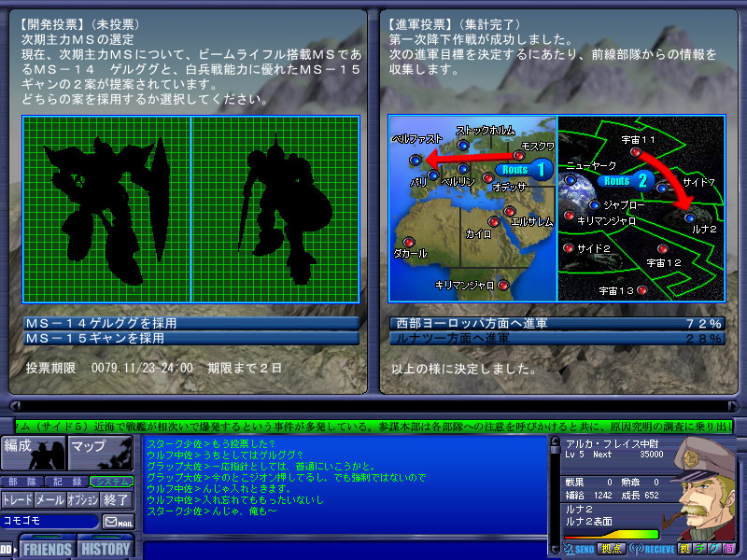
Task: Click the Routs 2 route badge
Action: tap(626, 181)
